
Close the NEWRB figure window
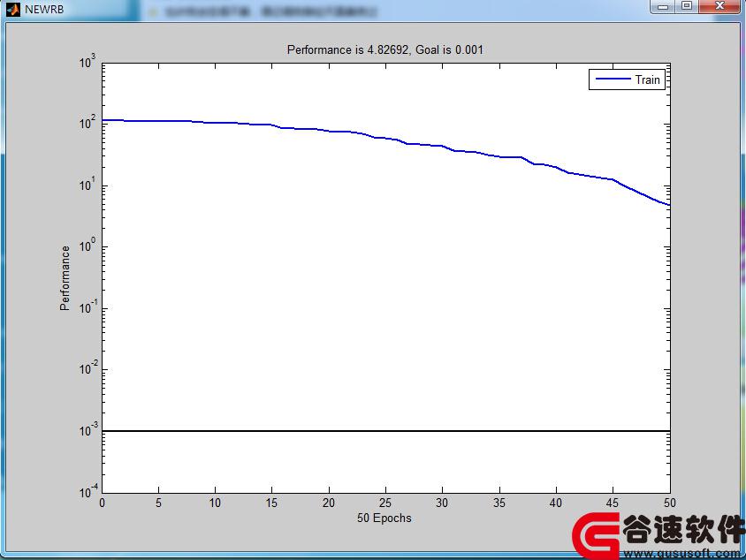coord(719,6)
